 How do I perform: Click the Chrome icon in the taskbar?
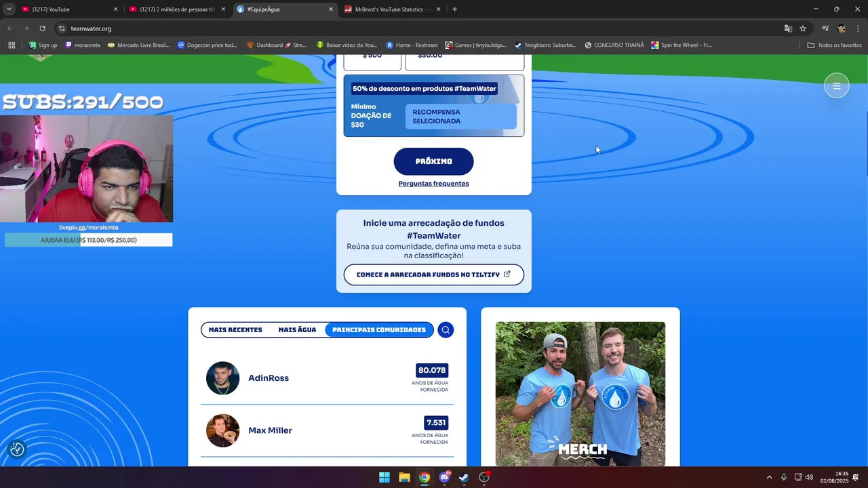[424, 477]
